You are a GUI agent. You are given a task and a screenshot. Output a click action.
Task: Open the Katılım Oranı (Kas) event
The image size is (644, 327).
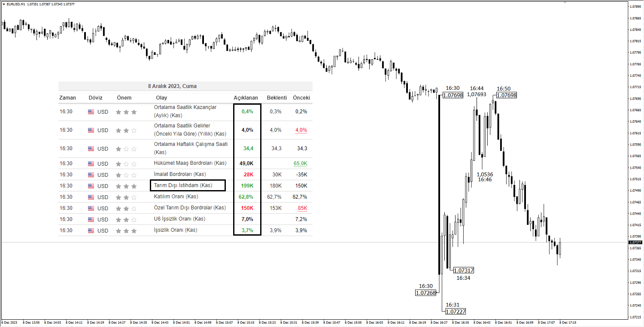click(x=176, y=197)
